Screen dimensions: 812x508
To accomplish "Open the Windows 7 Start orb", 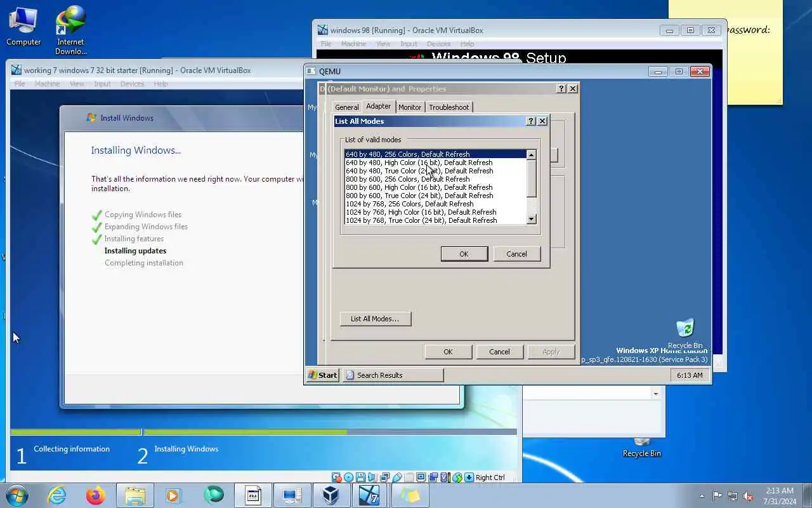I will tap(16, 495).
